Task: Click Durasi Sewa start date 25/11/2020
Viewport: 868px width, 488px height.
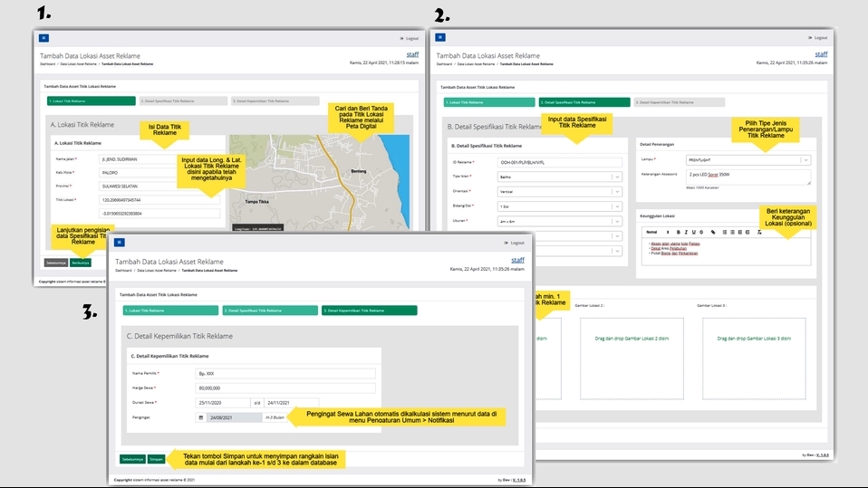Action: tap(223, 403)
